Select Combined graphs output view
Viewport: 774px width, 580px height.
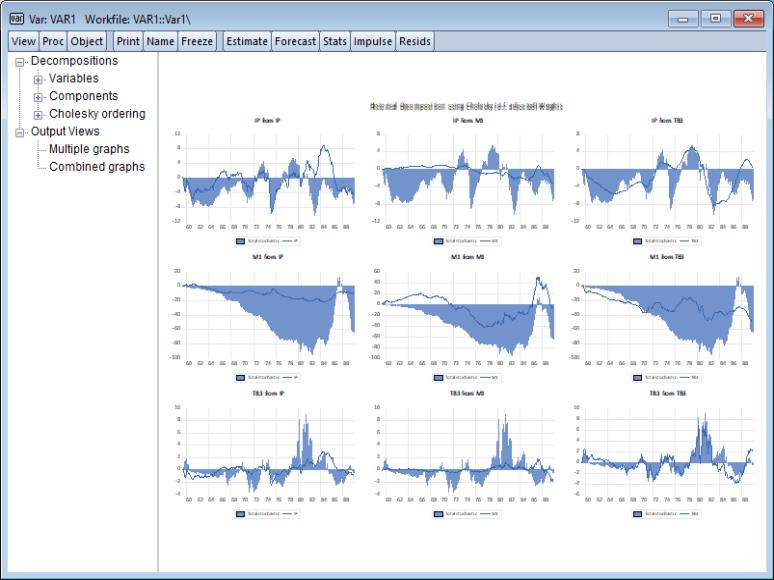tap(97, 166)
